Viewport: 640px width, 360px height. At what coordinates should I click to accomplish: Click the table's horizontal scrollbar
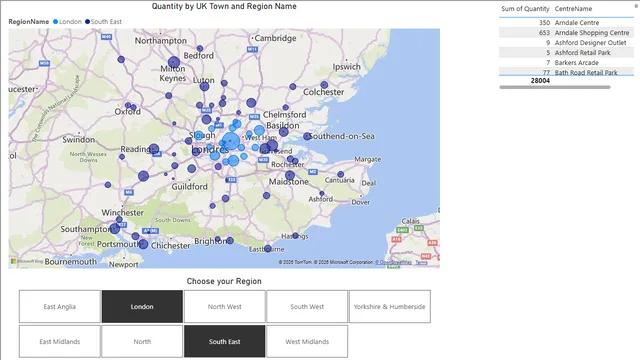point(555,87)
